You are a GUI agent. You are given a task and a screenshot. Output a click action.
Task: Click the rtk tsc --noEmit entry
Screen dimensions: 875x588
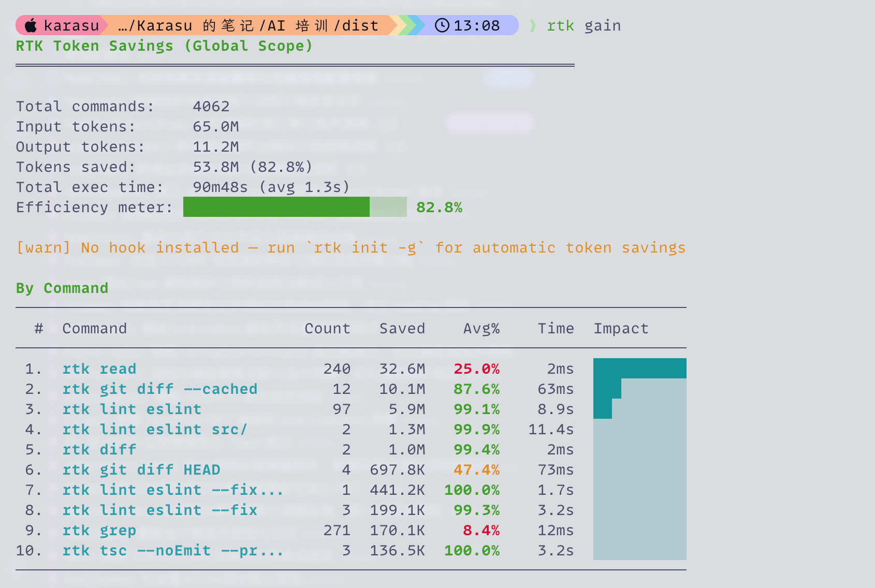(x=173, y=551)
